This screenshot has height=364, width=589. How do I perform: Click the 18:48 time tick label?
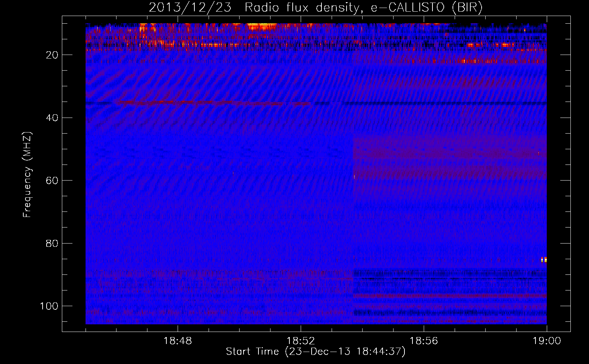pyautogui.click(x=178, y=341)
